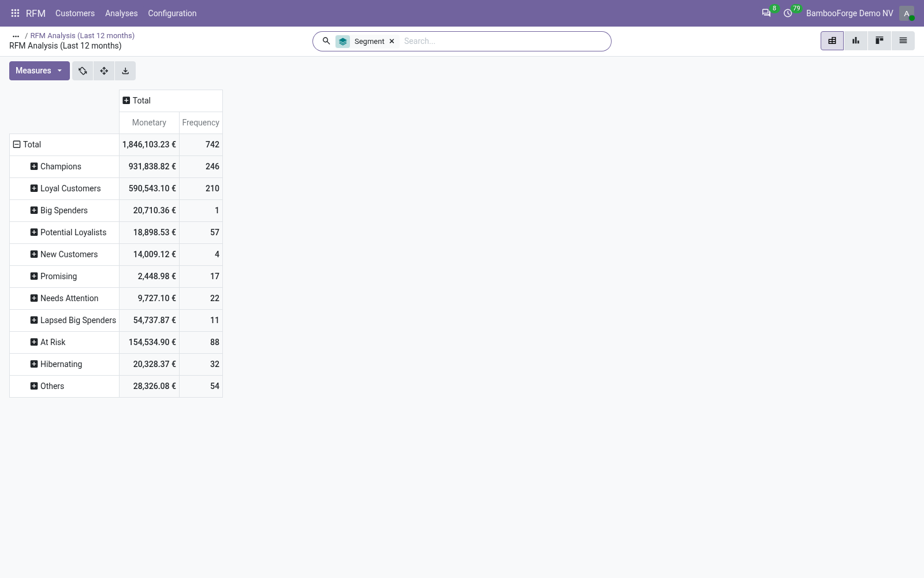Switch to the kanban view
The height and width of the screenshot is (578, 924).
tap(880, 41)
